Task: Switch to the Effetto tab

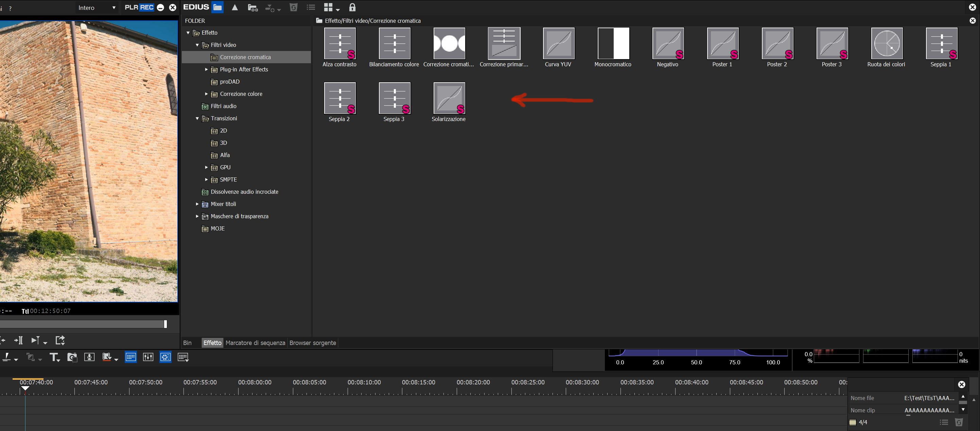Action: pyautogui.click(x=212, y=343)
